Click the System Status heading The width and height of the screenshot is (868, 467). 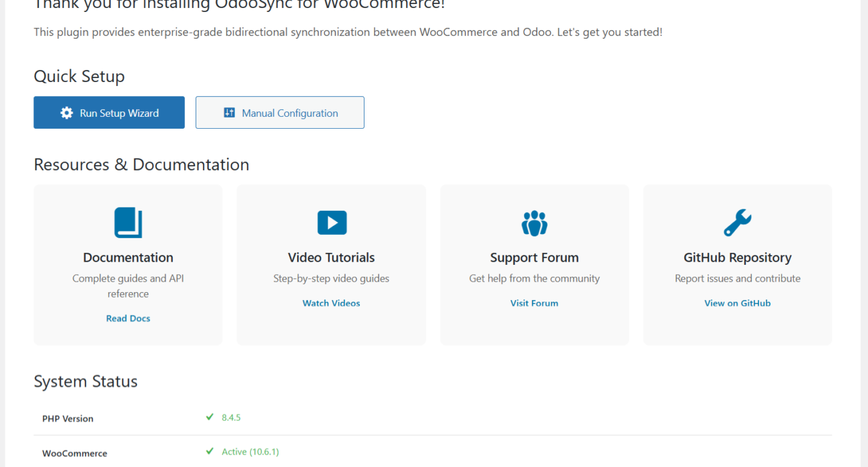click(85, 382)
